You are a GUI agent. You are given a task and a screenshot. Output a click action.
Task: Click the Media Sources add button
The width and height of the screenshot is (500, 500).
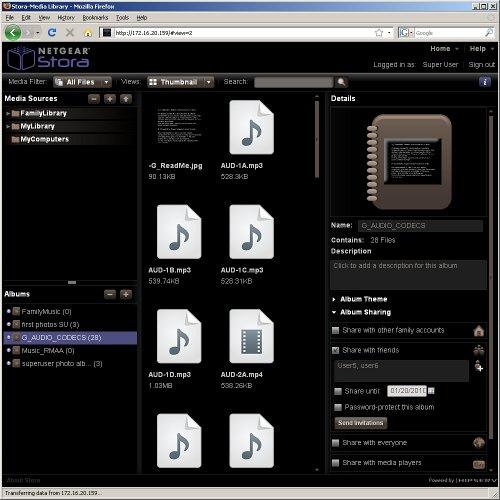(110, 99)
